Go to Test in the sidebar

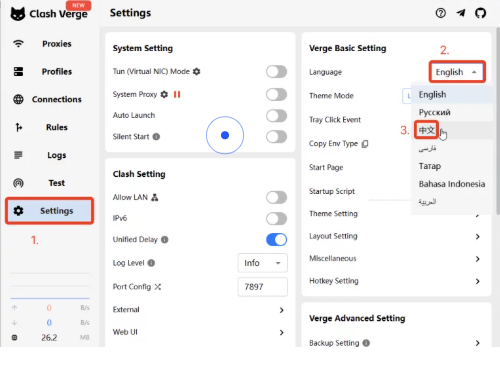[49, 183]
